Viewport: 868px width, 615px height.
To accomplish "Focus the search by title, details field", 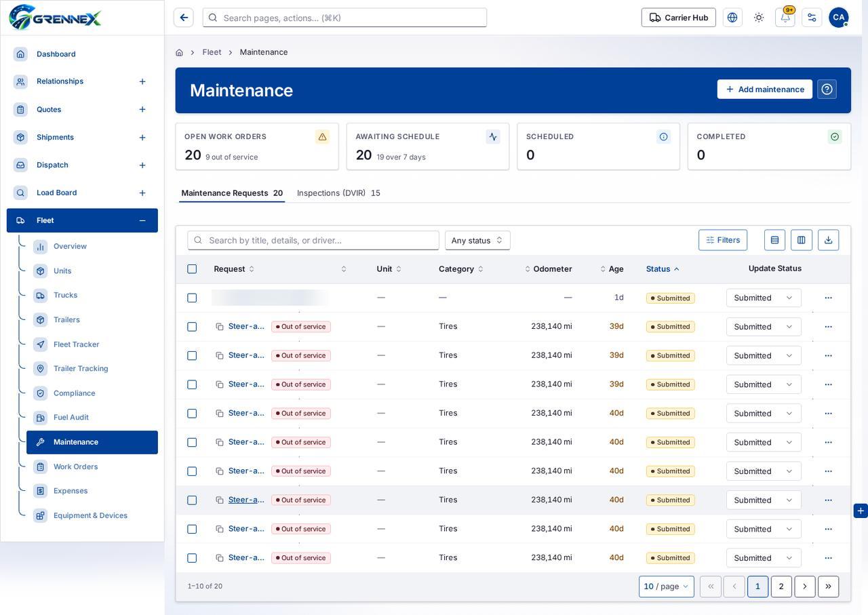I will [313, 240].
